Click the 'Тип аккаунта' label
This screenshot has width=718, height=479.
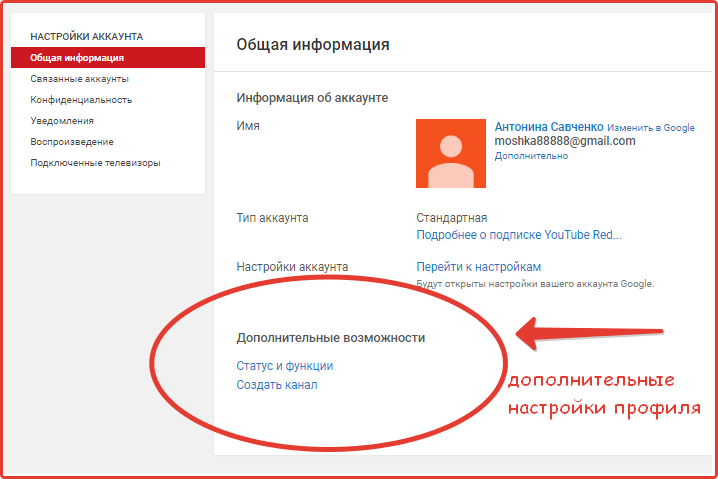[x=272, y=218]
